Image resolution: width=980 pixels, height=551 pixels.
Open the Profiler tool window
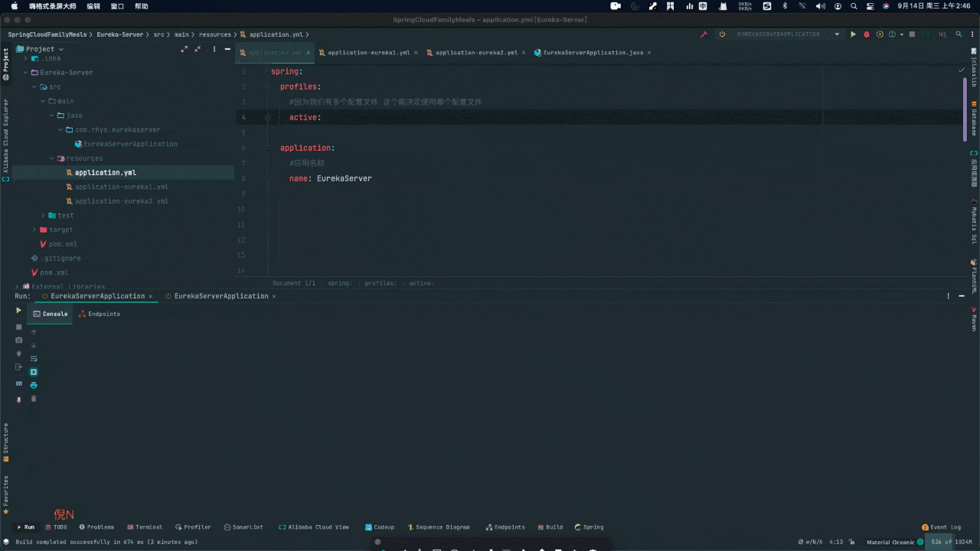point(193,527)
